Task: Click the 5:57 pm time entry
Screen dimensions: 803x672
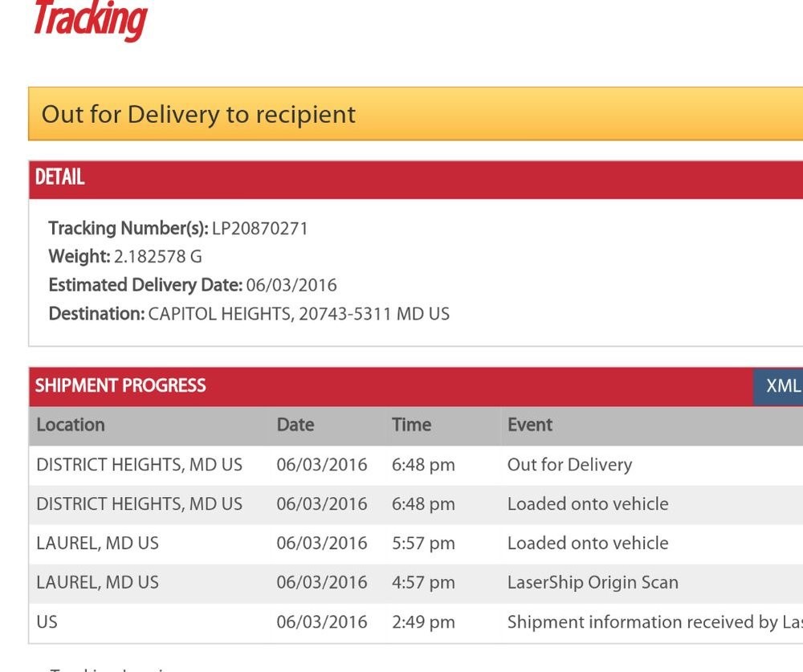Action: coord(423,544)
